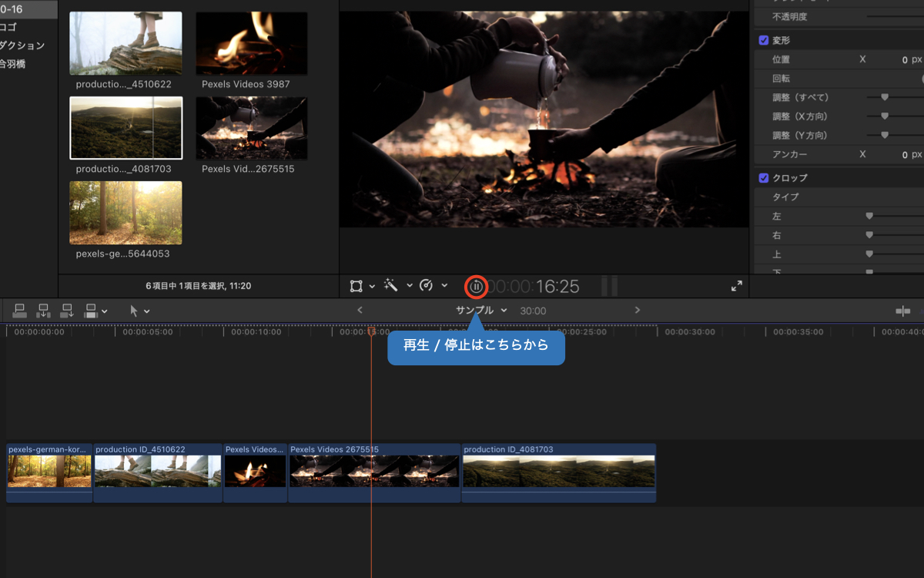The height and width of the screenshot is (578, 924).
Task: Pause playback with the viewer play button
Action: (477, 287)
